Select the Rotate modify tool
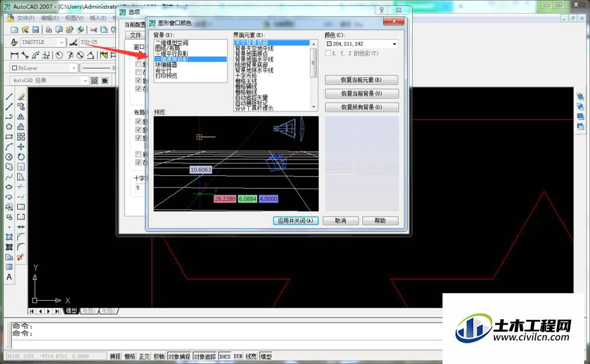The height and width of the screenshot is (364, 590). click(x=21, y=156)
